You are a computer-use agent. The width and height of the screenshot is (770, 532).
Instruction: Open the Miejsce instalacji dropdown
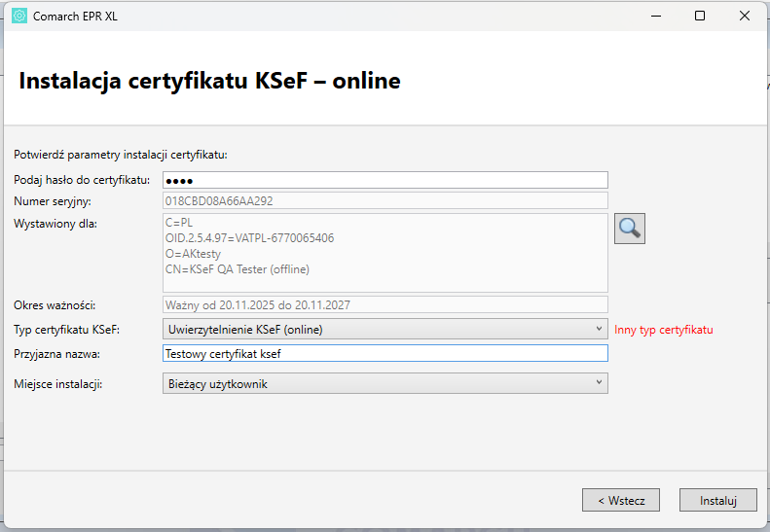pos(385,384)
